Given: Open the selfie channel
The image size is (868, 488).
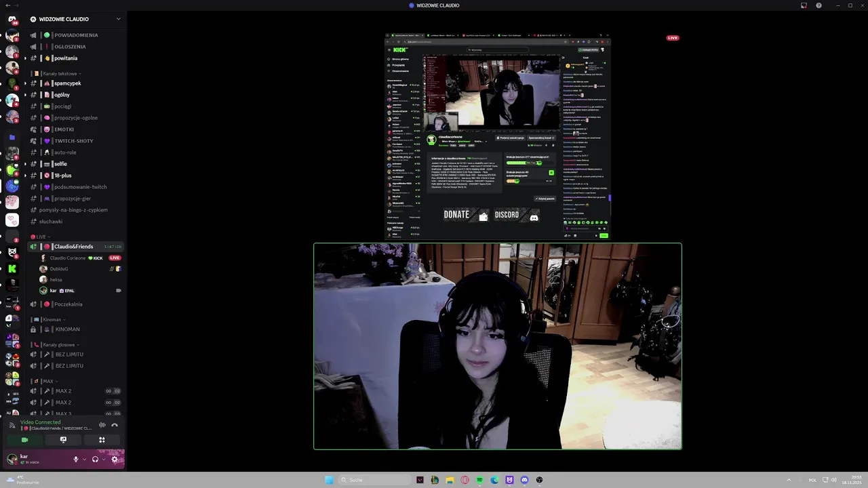Looking at the screenshot, I should (75, 164).
